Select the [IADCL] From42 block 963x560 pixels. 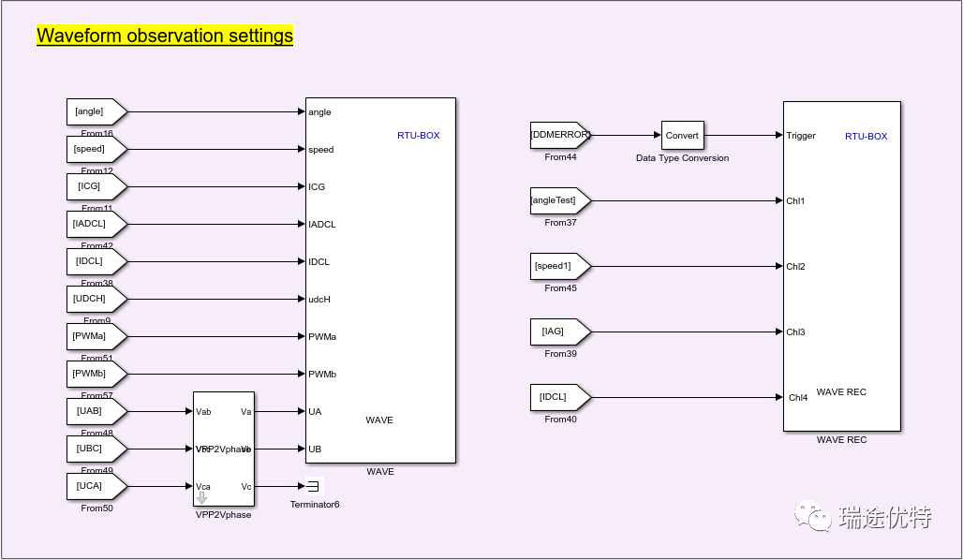[94, 224]
